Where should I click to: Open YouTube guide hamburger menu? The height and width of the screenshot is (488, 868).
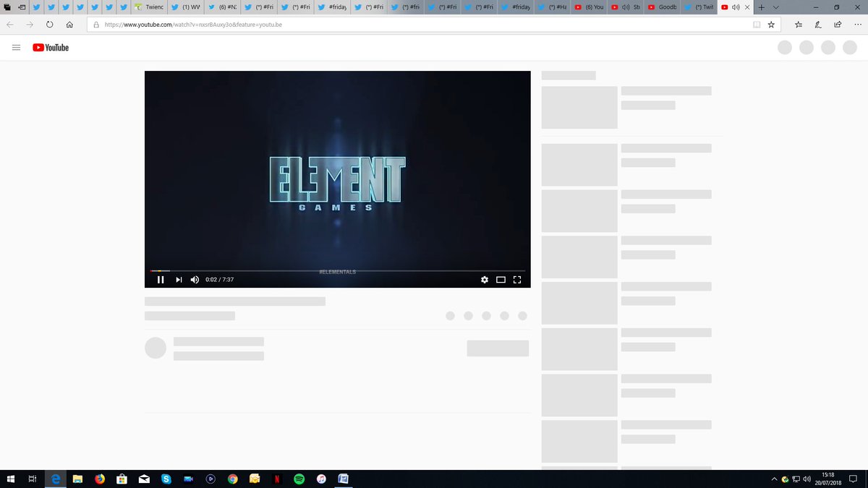[x=17, y=48]
